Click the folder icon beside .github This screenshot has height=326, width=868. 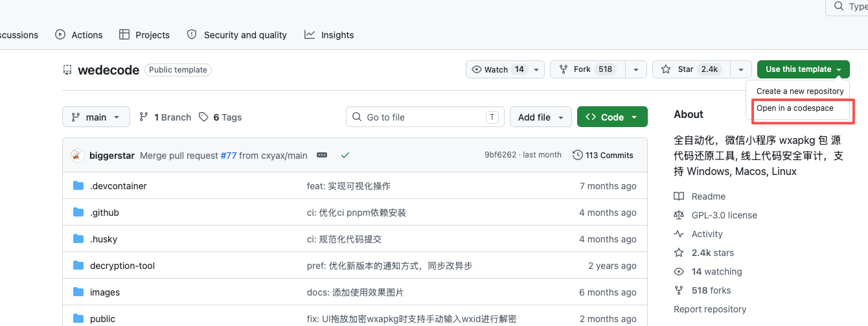[x=78, y=213]
